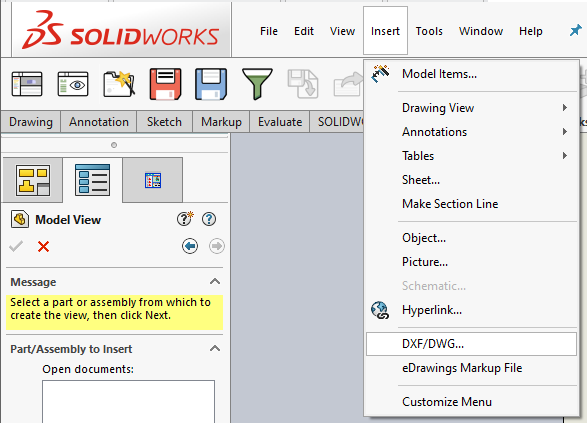Confirm with the grey checkmark OK icon
The image size is (587, 423).
click(16, 246)
